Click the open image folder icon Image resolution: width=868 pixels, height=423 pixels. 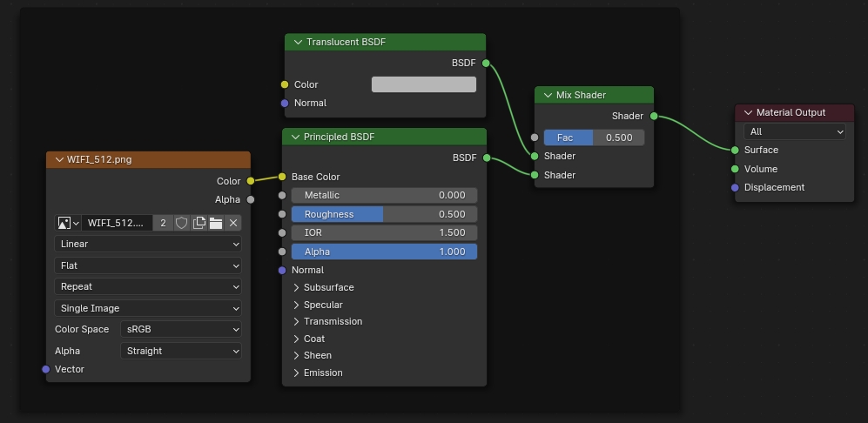(x=216, y=223)
